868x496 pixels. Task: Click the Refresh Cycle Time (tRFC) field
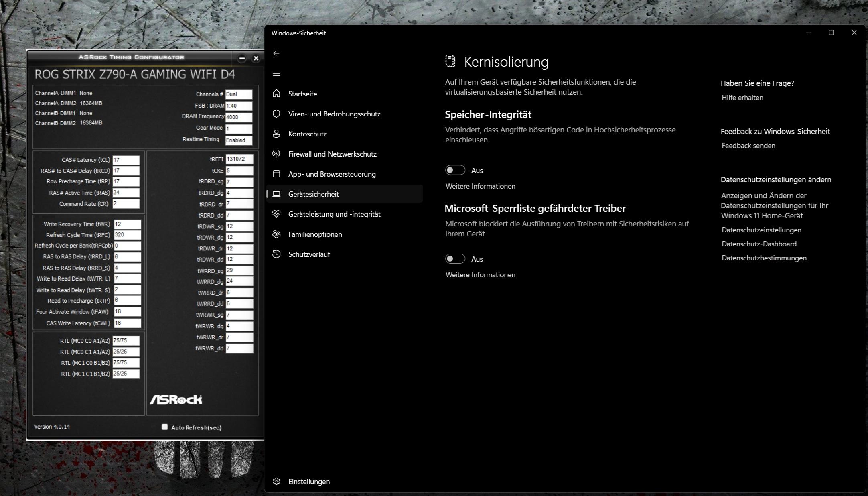pyautogui.click(x=127, y=235)
